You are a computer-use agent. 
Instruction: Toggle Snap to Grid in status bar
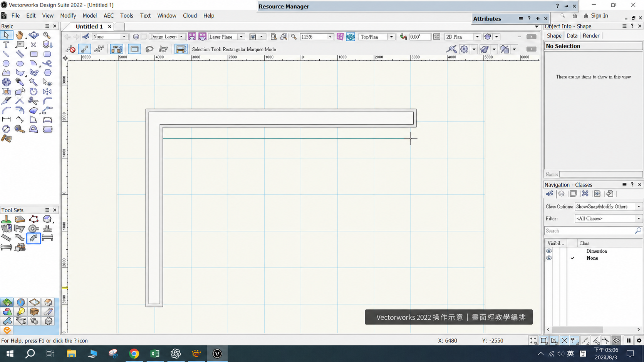pyautogui.click(x=533, y=340)
